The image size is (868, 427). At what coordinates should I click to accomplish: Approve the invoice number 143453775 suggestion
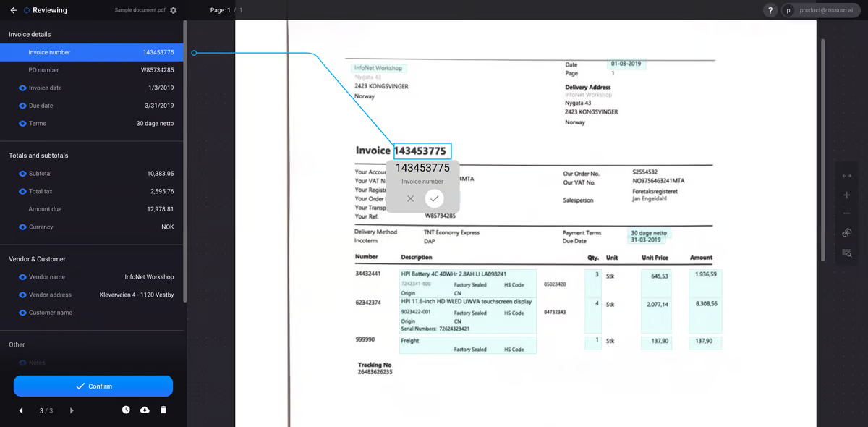coord(434,198)
